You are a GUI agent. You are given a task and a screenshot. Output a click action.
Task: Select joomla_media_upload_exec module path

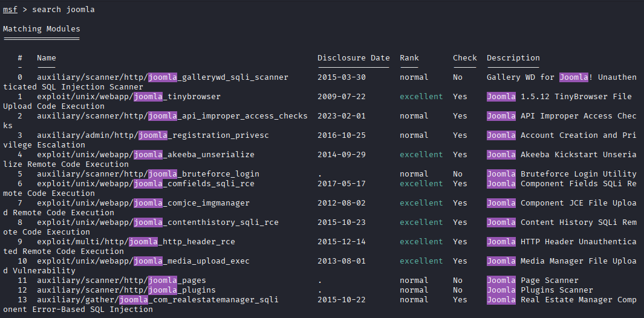[143, 261]
